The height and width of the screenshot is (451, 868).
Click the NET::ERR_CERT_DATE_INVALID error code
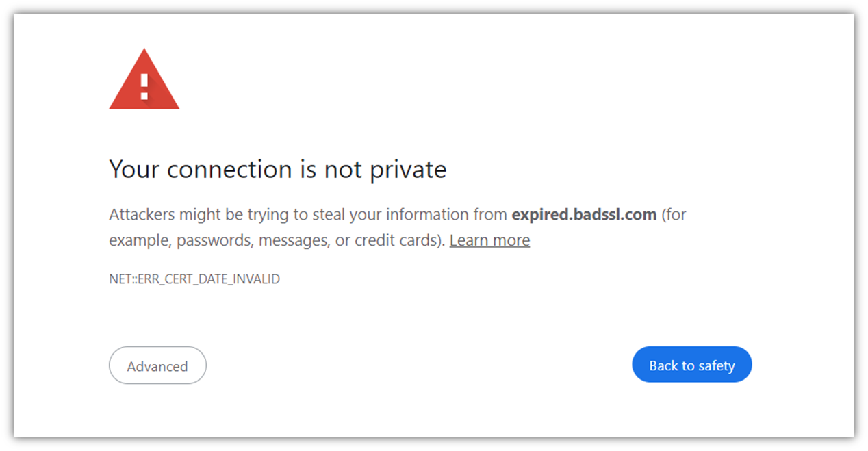[x=194, y=279]
